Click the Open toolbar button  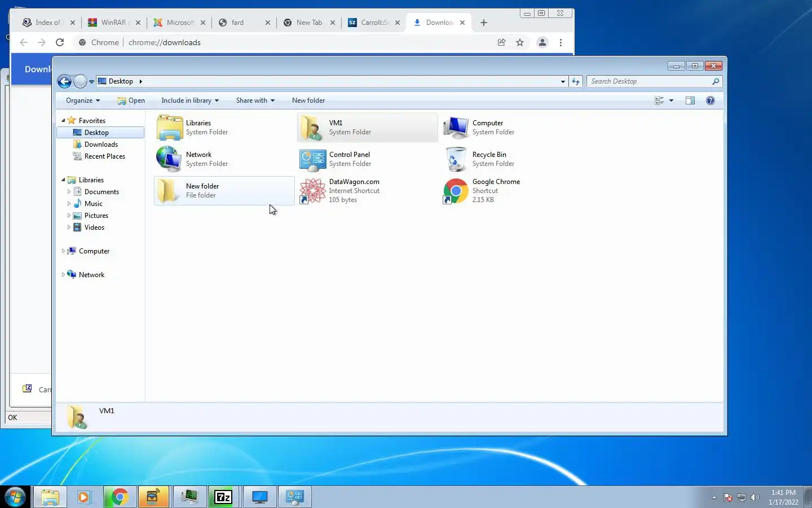(x=131, y=100)
